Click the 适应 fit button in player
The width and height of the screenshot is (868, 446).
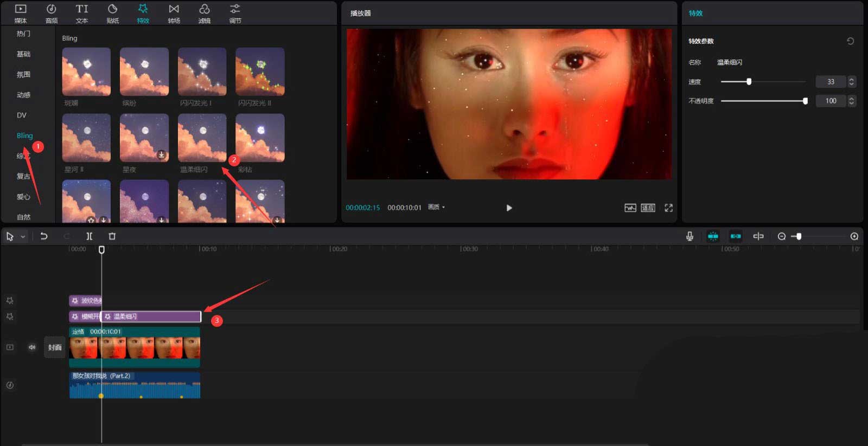pos(648,208)
